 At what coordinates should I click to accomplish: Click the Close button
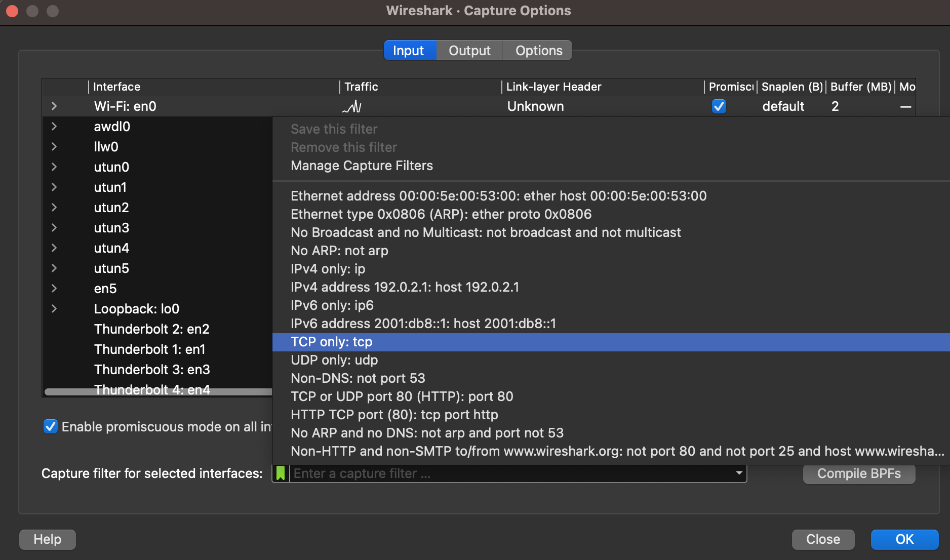pyautogui.click(x=823, y=539)
